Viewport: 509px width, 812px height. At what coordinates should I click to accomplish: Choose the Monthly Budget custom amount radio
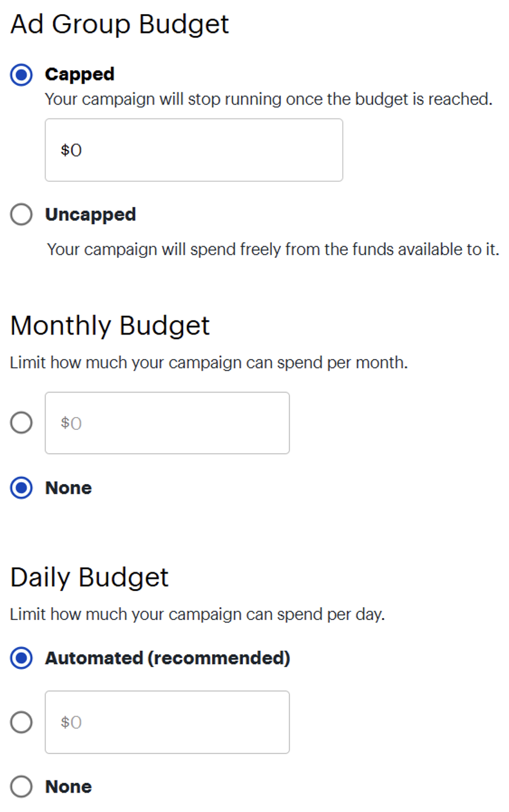pos(21,423)
